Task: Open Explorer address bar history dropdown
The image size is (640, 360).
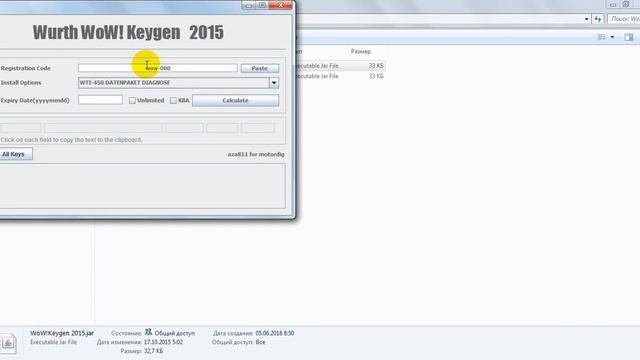Action: pyautogui.click(x=587, y=19)
